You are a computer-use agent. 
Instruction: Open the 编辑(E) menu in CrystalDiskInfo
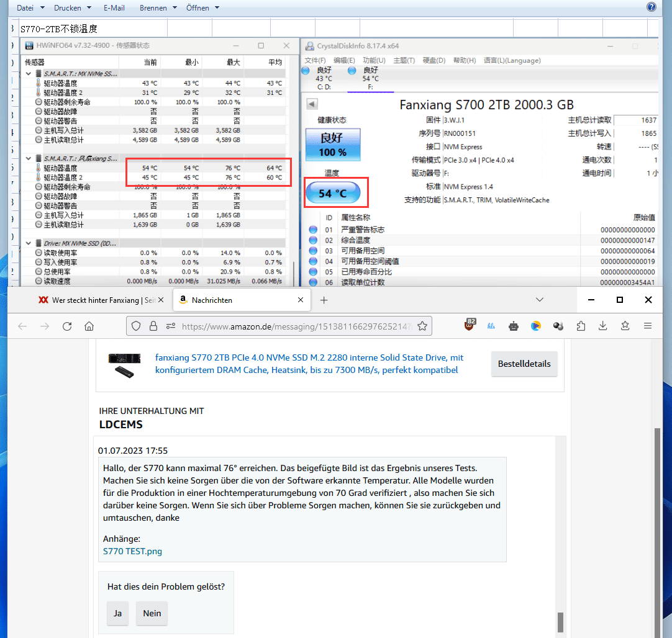click(x=344, y=60)
